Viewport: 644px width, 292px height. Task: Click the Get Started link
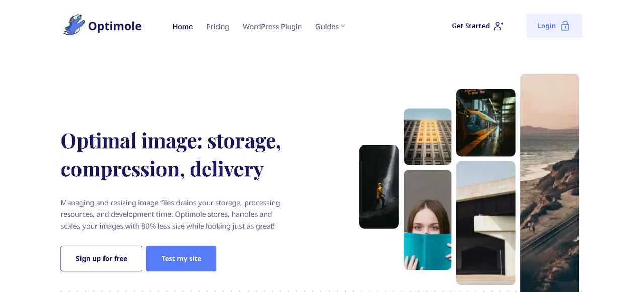(x=477, y=26)
